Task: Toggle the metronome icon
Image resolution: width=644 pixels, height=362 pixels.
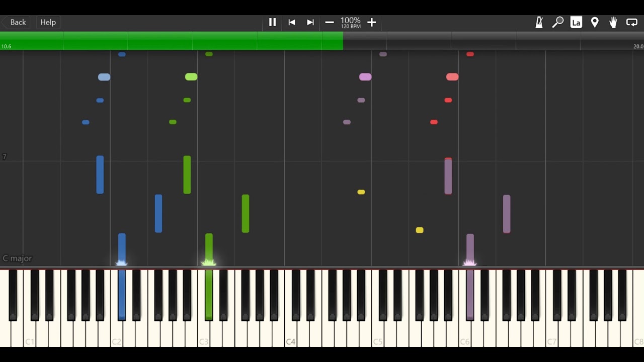Action: click(x=539, y=22)
